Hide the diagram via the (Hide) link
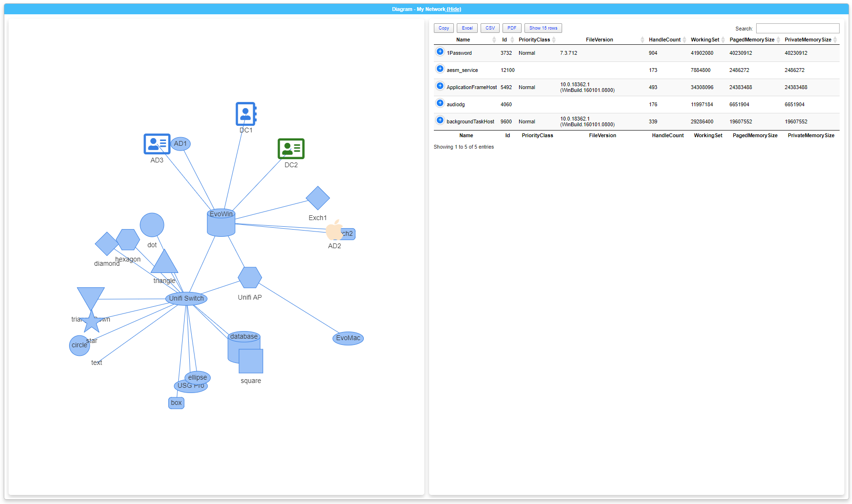This screenshot has height=504, width=852. click(455, 9)
